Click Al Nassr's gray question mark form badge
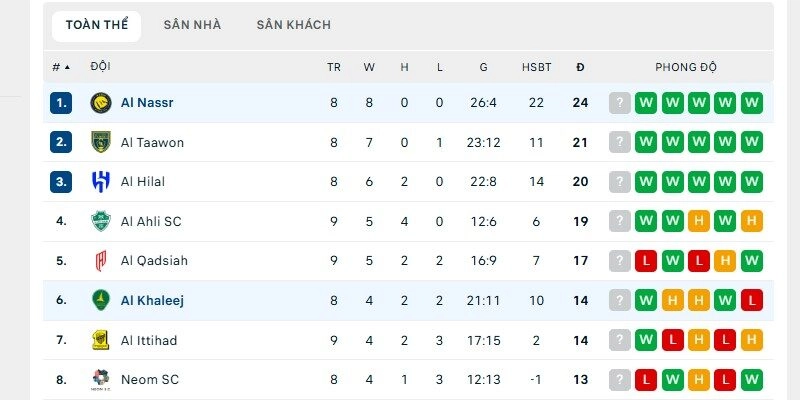This screenshot has height=400, width=800. (620, 102)
